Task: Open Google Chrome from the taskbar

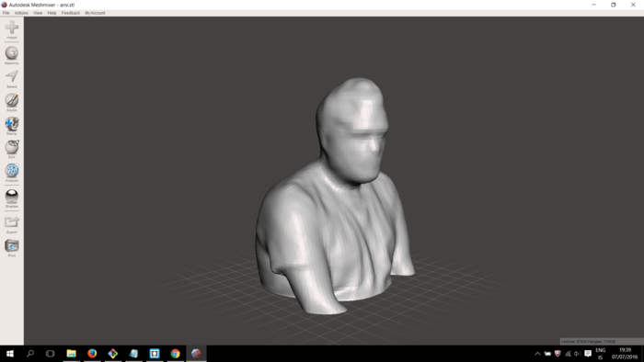Action: 176,354
